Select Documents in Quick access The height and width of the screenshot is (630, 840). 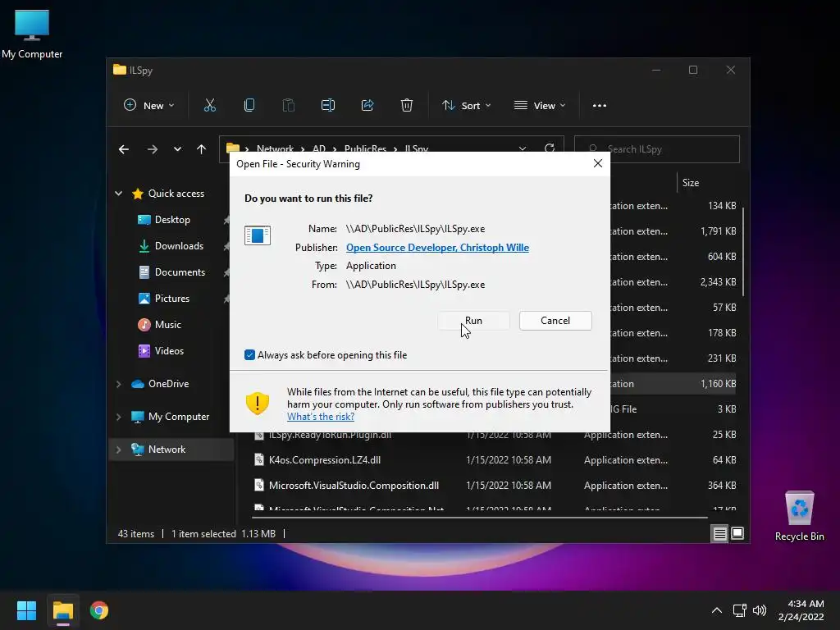pos(180,272)
